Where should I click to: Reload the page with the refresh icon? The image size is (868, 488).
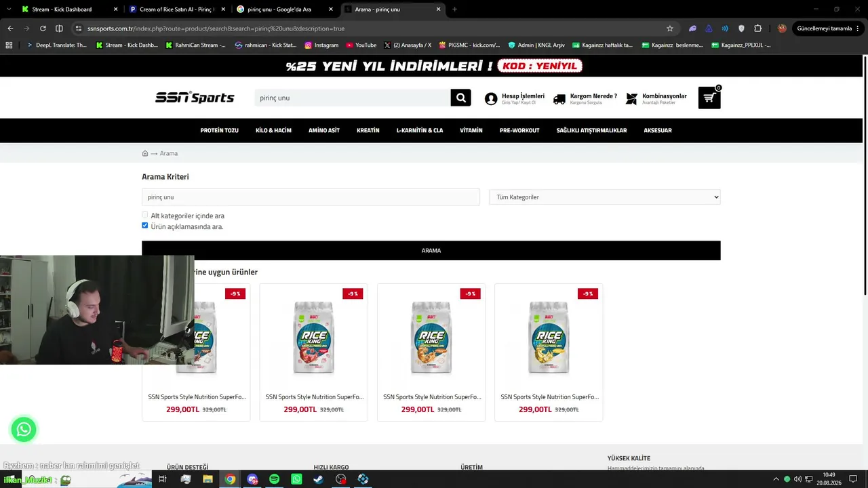[x=43, y=28]
